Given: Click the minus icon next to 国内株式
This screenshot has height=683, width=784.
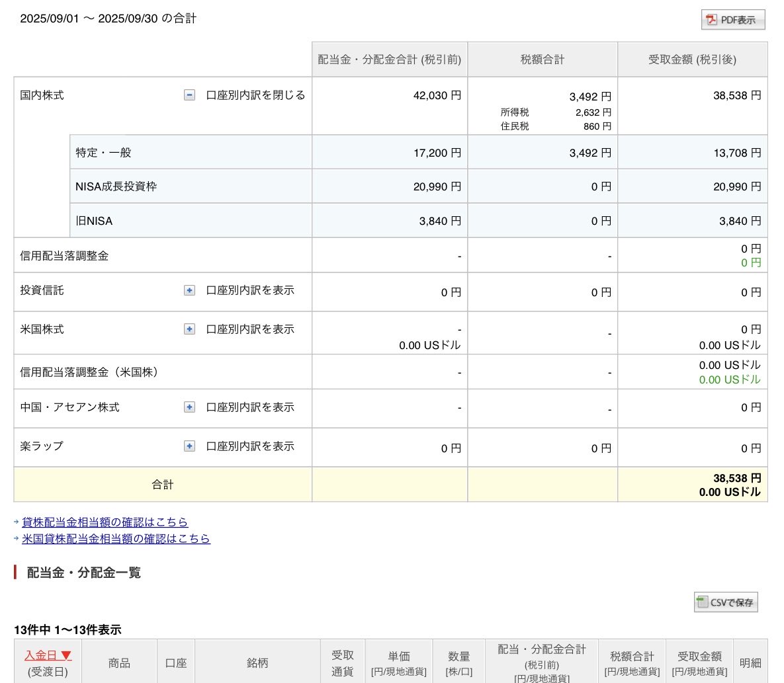Looking at the screenshot, I should (x=189, y=95).
